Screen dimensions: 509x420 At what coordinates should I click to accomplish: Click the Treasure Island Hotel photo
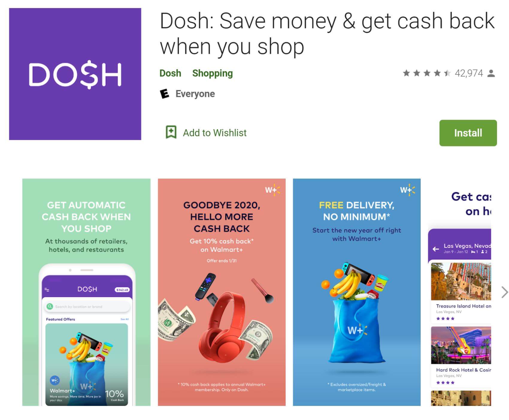click(461, 281)
